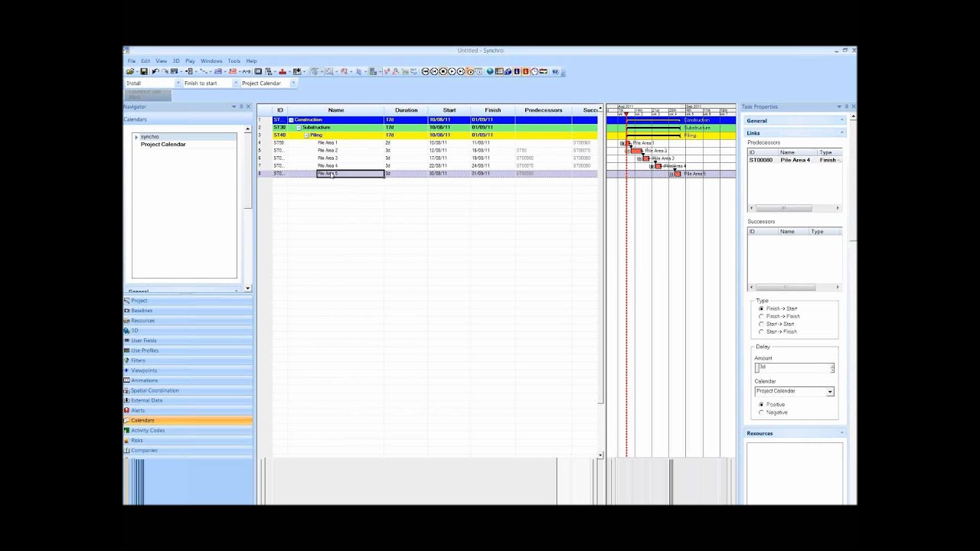Select Start -> Start link type
The width and height of the screenshot is (980, 551).
(x=761, y=324)
